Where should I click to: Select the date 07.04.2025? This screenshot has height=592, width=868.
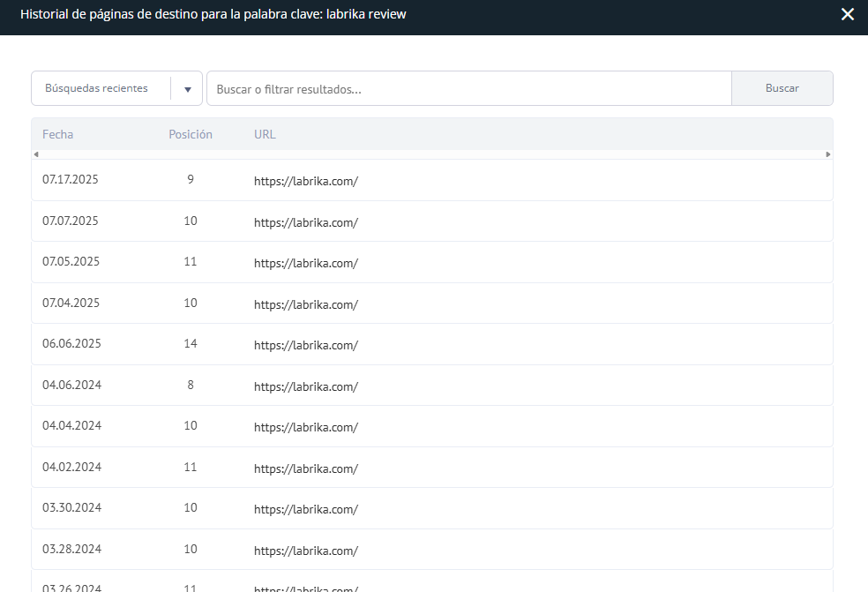click(71, 303)
